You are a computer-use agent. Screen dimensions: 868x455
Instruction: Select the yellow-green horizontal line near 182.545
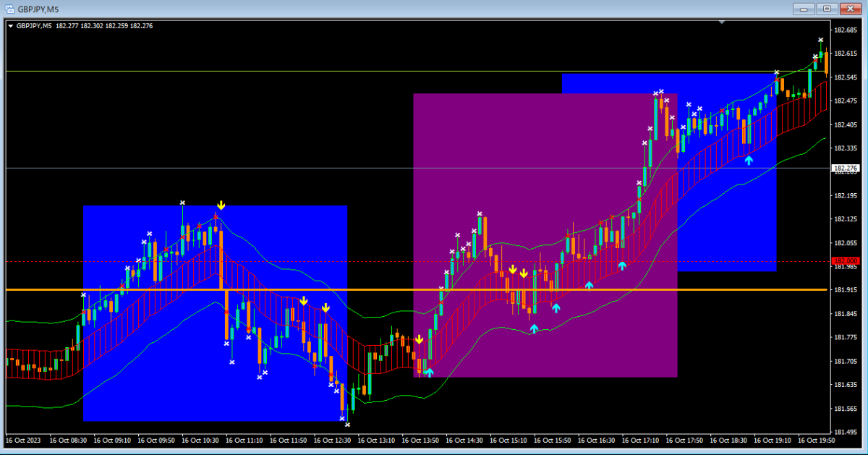click(x=289, y=71)
